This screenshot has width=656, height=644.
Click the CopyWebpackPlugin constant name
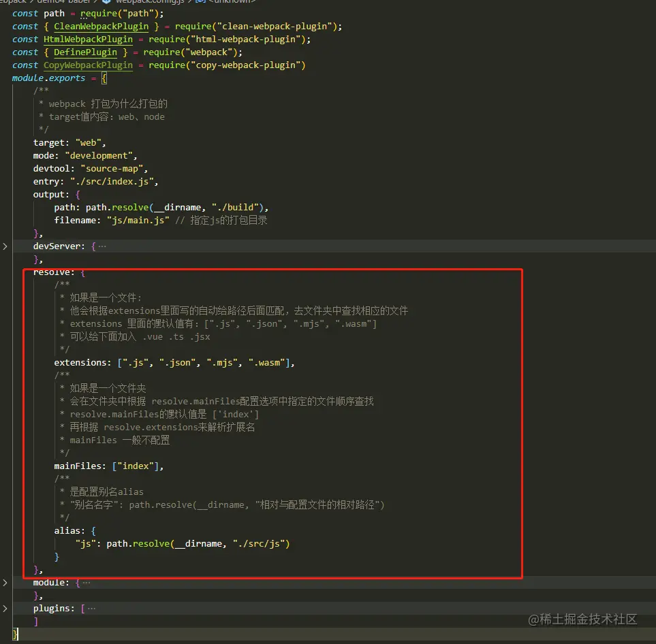pos(89,65)
